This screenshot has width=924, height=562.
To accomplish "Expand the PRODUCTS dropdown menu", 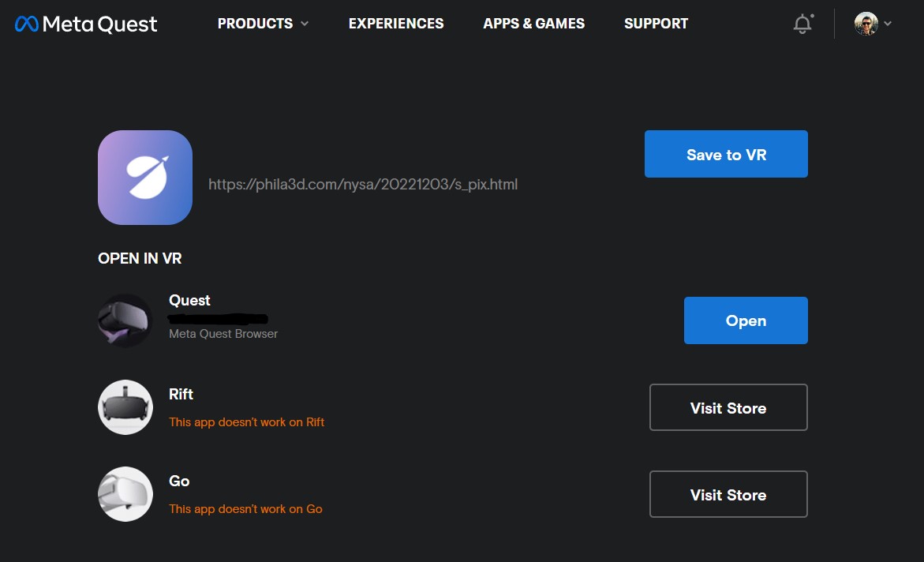I will tap(263, 24).
